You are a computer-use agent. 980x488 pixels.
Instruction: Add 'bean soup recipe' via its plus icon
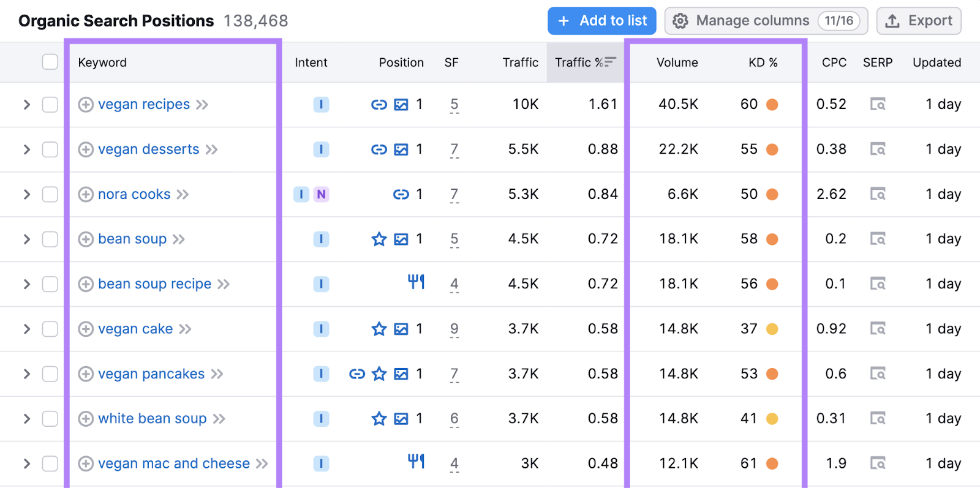pyautogui.click(x=86, y=284)
